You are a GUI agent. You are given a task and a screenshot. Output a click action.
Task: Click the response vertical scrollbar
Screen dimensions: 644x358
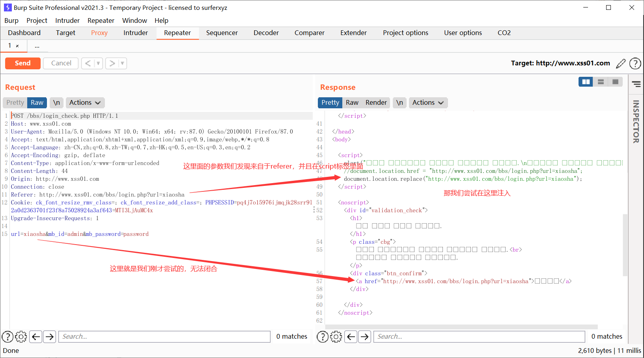pos(625,245)
